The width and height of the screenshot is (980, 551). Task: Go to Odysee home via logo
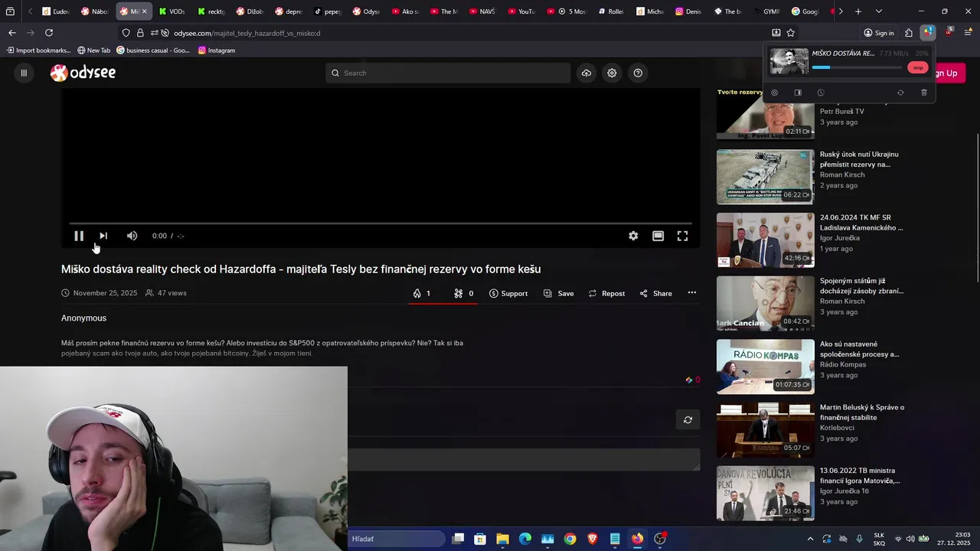(x=83, y=73)
